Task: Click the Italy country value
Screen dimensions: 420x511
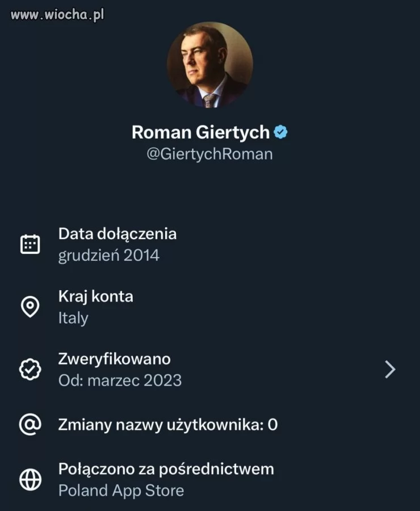Action: pos(73,318)
